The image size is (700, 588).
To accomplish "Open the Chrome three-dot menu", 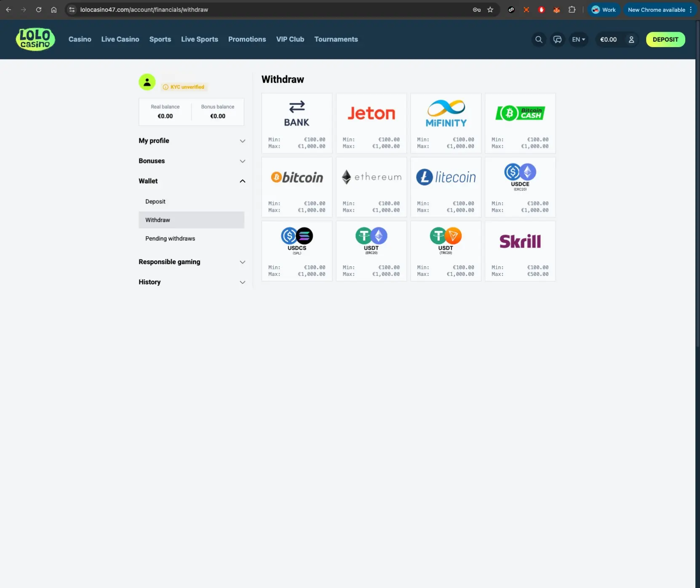I will (x=691, y=10).
